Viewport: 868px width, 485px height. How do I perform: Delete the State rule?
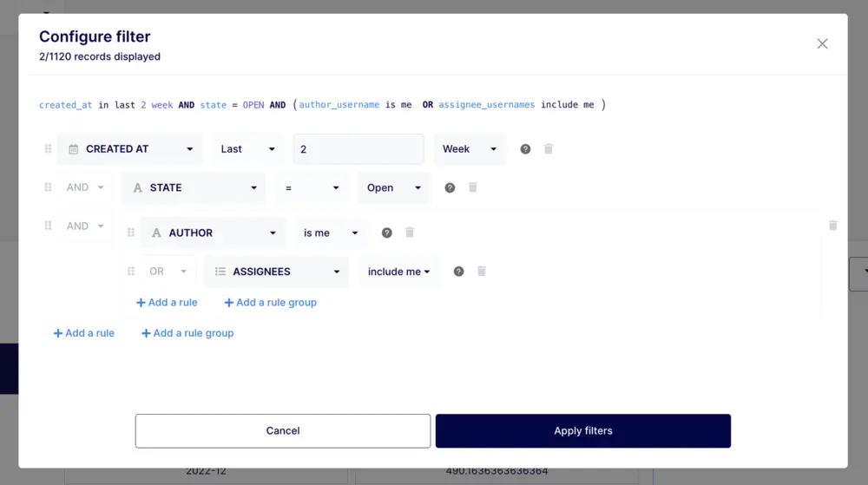tap(472, 187)
